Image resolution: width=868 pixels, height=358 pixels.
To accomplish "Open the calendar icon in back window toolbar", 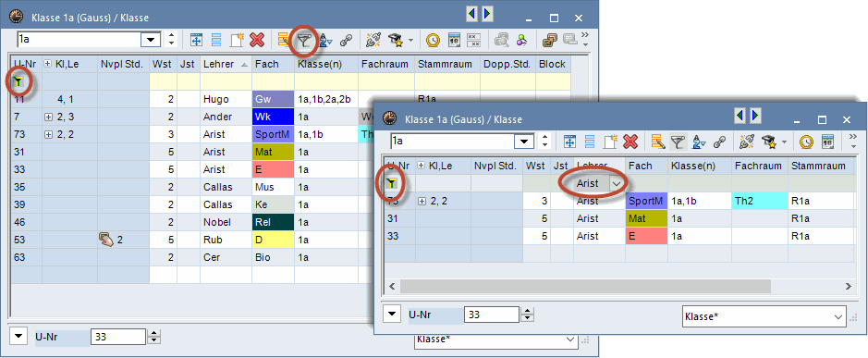I will 454,40.
